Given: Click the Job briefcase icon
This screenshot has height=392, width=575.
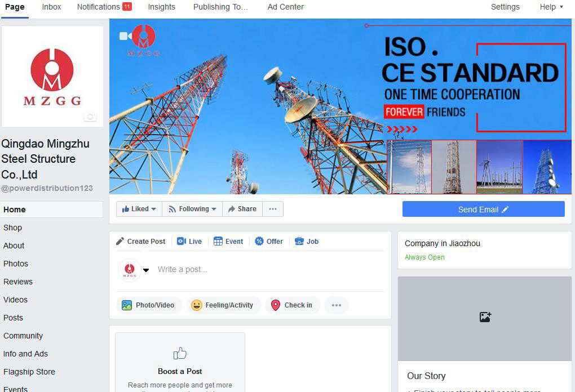Looking at the screenshot, I should (299, 241).
